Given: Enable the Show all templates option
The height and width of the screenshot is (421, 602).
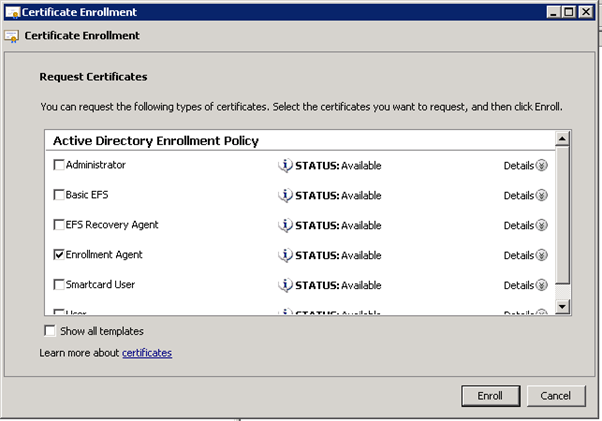Looking at the screenshot, I should [x=50, y=331].
